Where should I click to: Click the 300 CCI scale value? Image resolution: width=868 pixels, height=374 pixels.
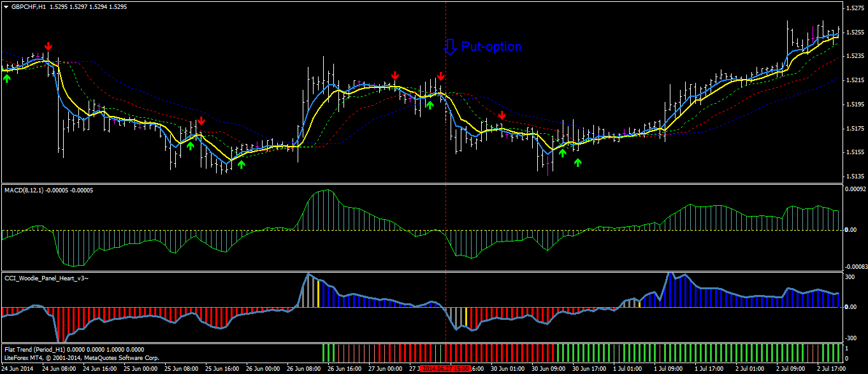click(850, 277)
